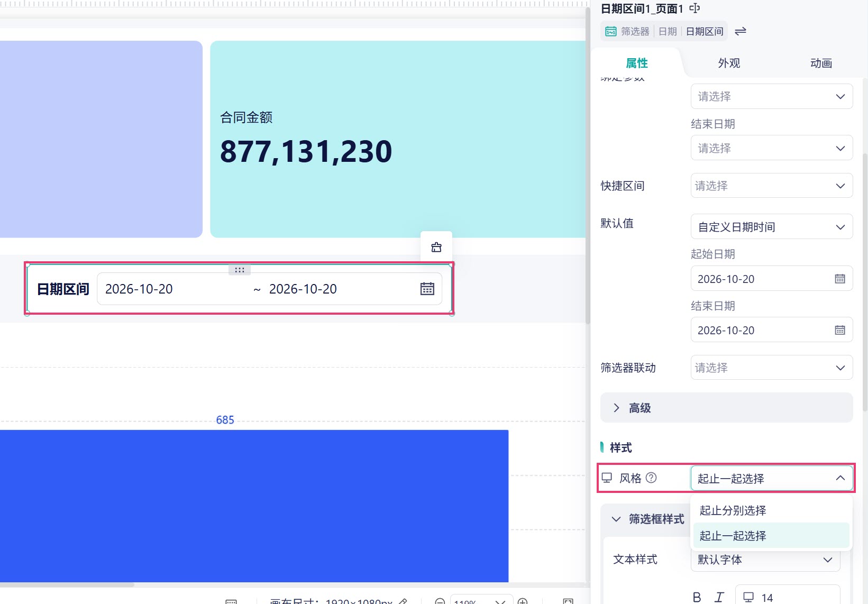Click the rename icon beside 日期区间1_页面1

tap(695, 8)
